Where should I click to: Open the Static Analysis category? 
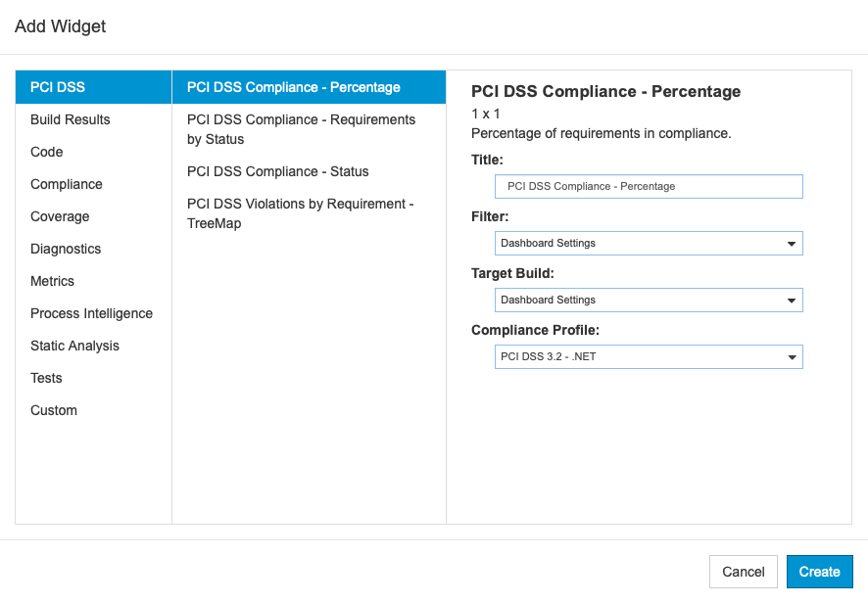coord(93,346)
